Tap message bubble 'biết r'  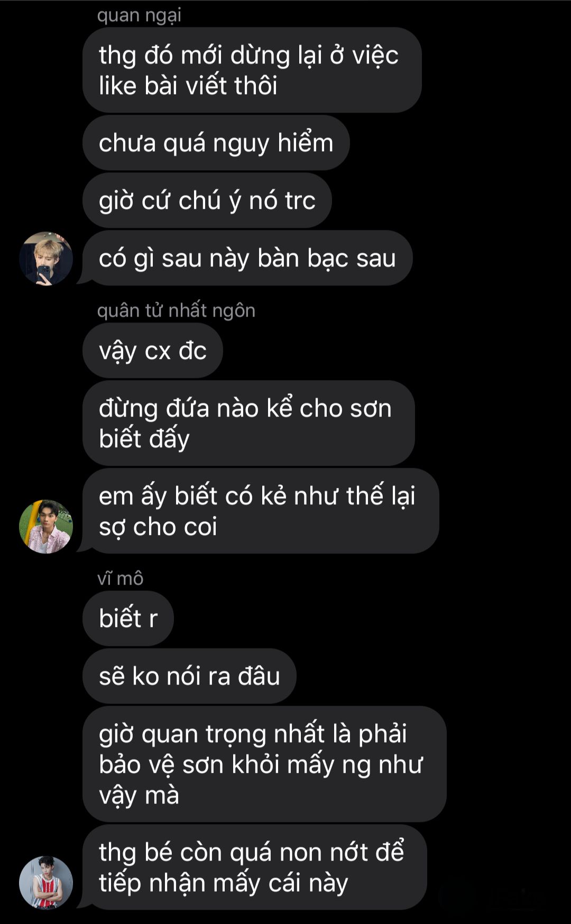pos(128,618)
